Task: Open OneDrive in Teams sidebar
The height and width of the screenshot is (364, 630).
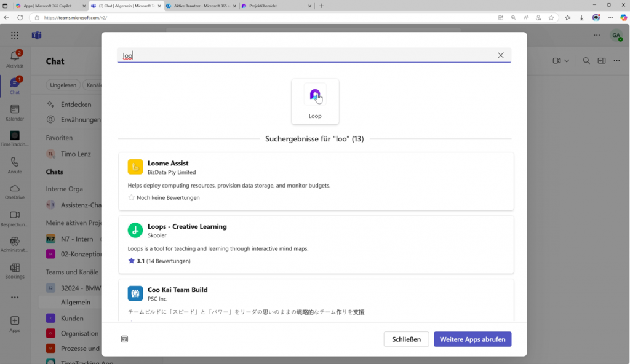Action: (x=15, y=192)
